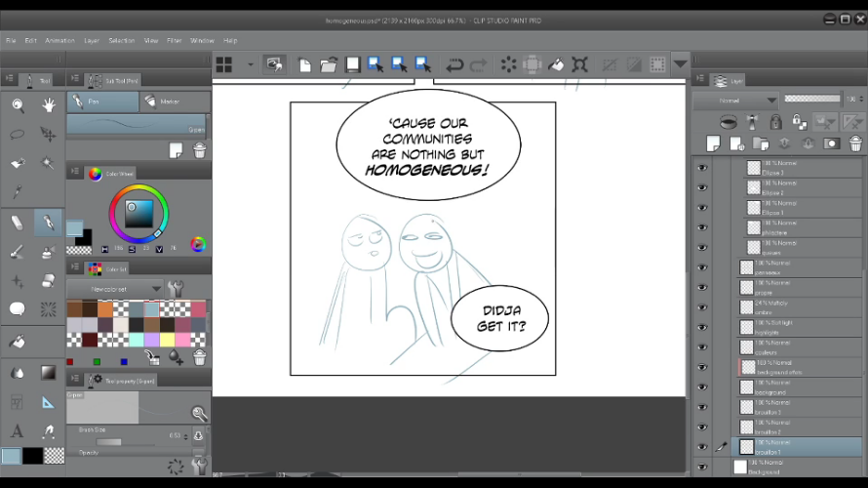Click the Save toolbar icon
The height and width of the screenshot is (488, 868).
[353, 64]
